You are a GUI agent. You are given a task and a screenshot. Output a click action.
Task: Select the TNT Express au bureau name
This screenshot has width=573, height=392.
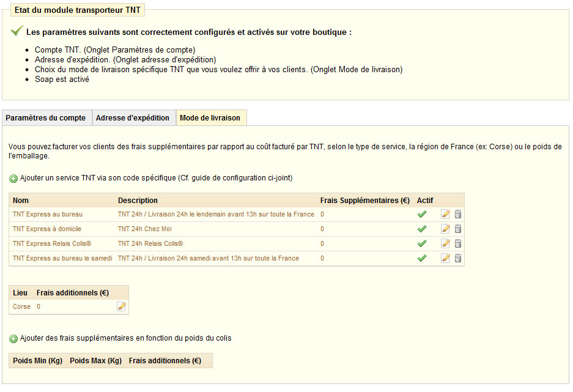pos(48,214)
